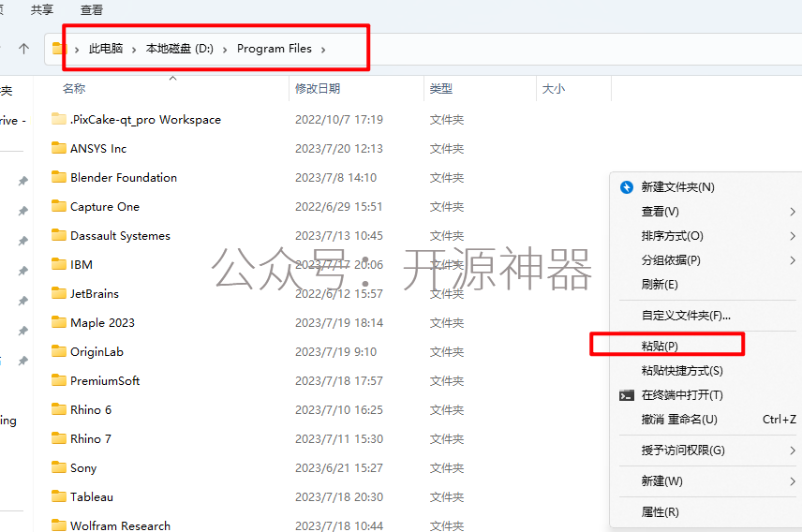Expand the chevron after 此电脑

(x=134, y=50)
